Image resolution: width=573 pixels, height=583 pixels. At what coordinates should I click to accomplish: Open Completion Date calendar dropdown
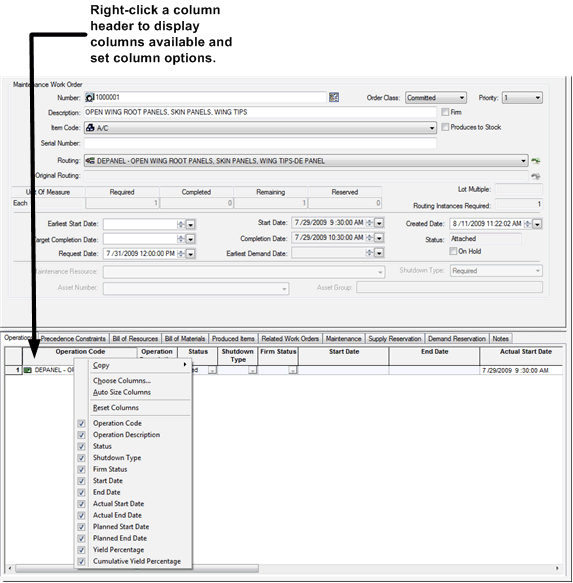tap(379, 238)
